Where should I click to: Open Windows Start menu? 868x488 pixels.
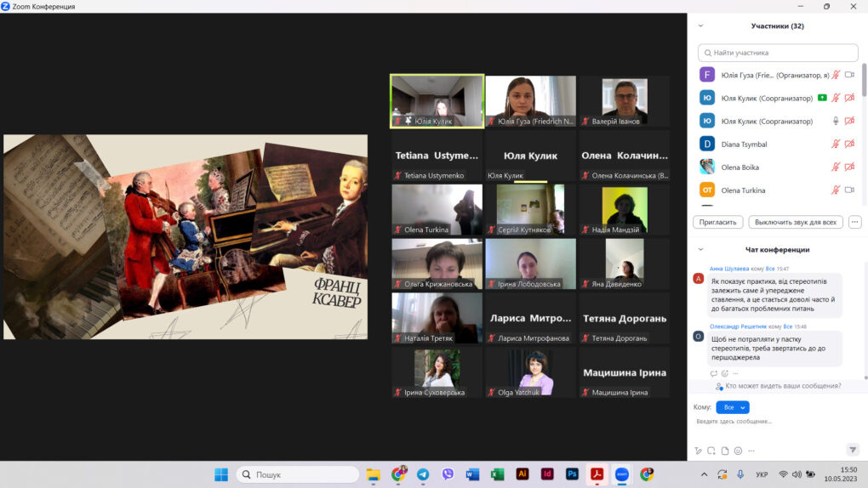pyautogui.click(x=221, y=474)
